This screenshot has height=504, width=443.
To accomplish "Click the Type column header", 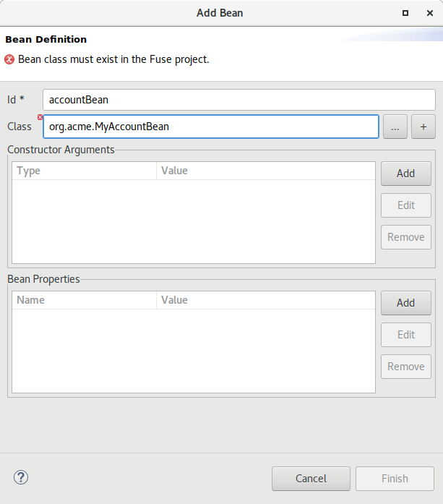I will click(84, 171).
